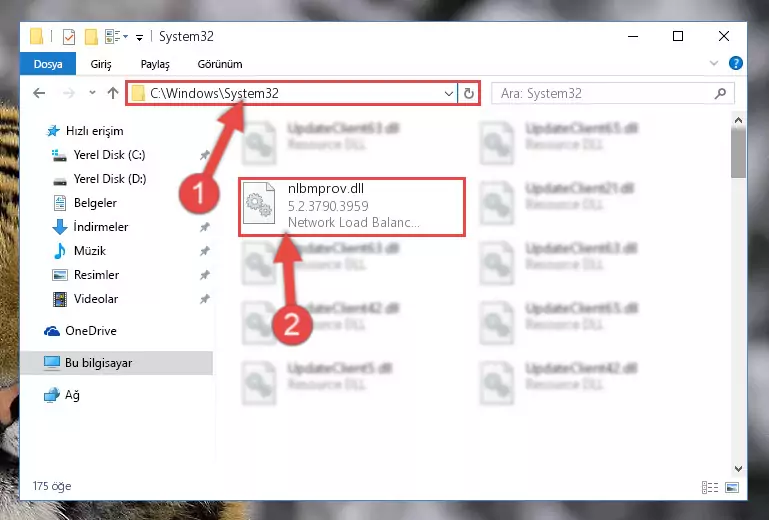Go forward with the right arrow button

point(69,93)
